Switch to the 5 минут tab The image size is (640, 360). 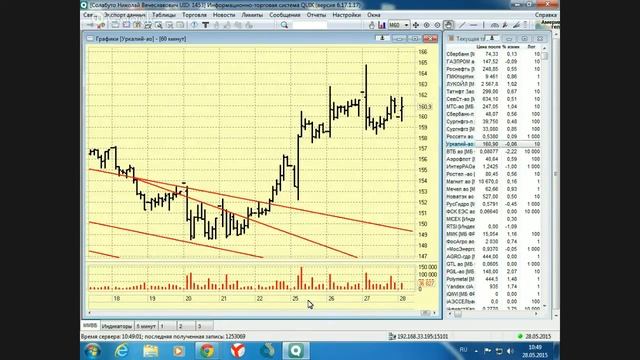pos(146,326)
